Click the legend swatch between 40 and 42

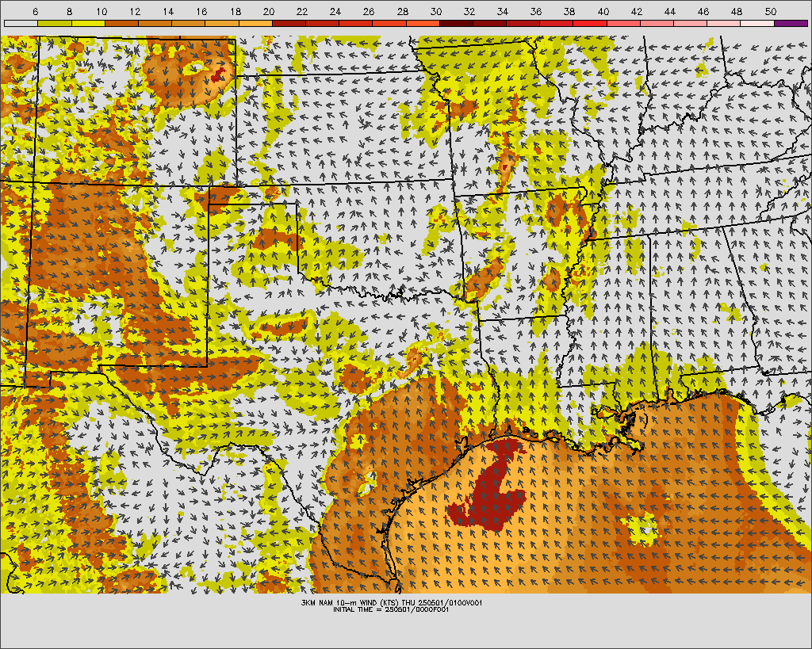[623, 23]
